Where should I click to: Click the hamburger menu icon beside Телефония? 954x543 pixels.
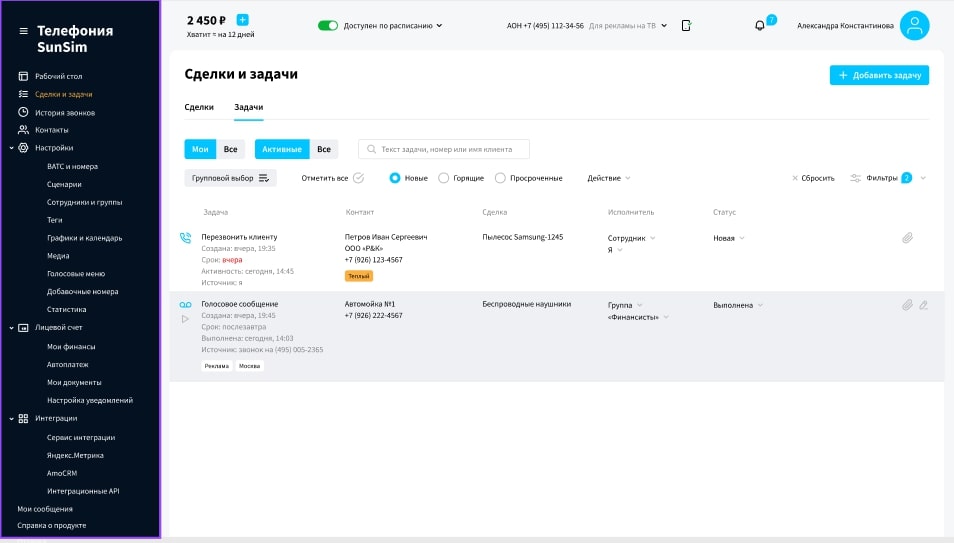click(x=23, y=31)
